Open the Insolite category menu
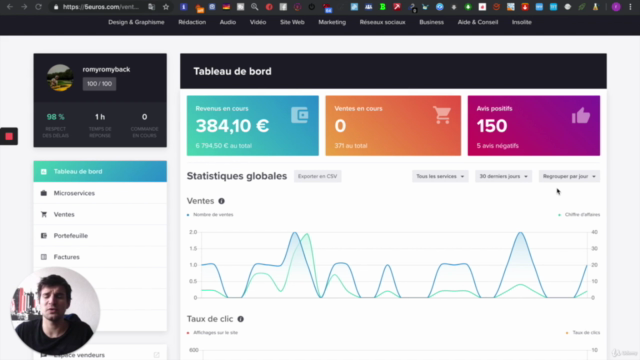 522,22
